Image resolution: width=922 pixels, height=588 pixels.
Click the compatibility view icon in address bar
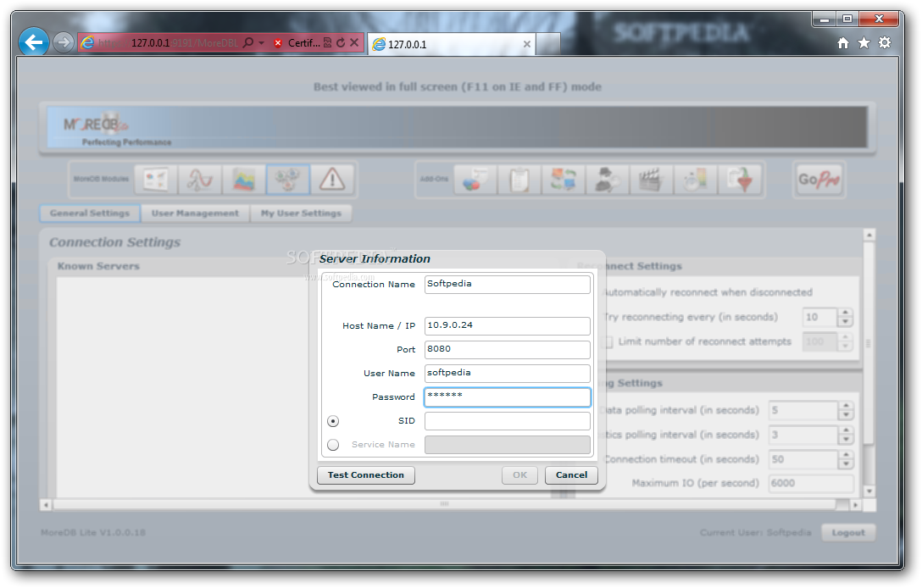pos(327,43)
